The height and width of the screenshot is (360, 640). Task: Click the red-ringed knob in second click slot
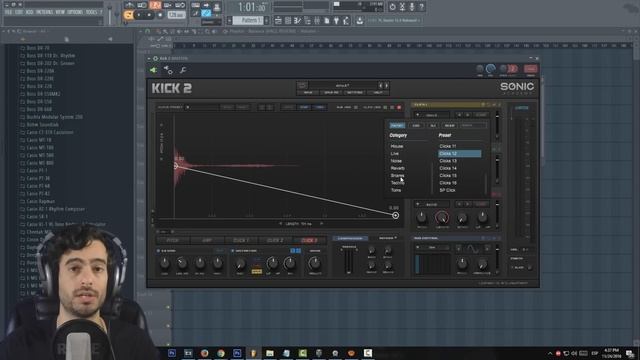pyautogui.click(x=442, y=218)
